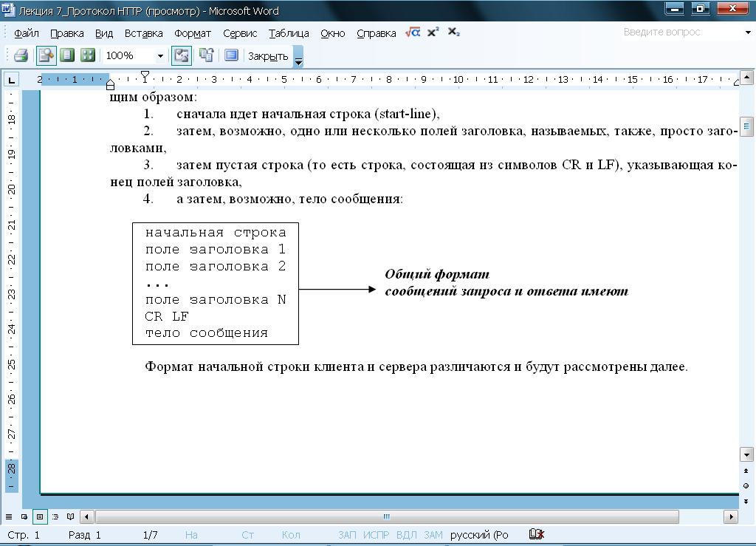This screenshot has height=546, width=756.
Task: Click the ruler right indent marker
Action: tap(736, 83)
